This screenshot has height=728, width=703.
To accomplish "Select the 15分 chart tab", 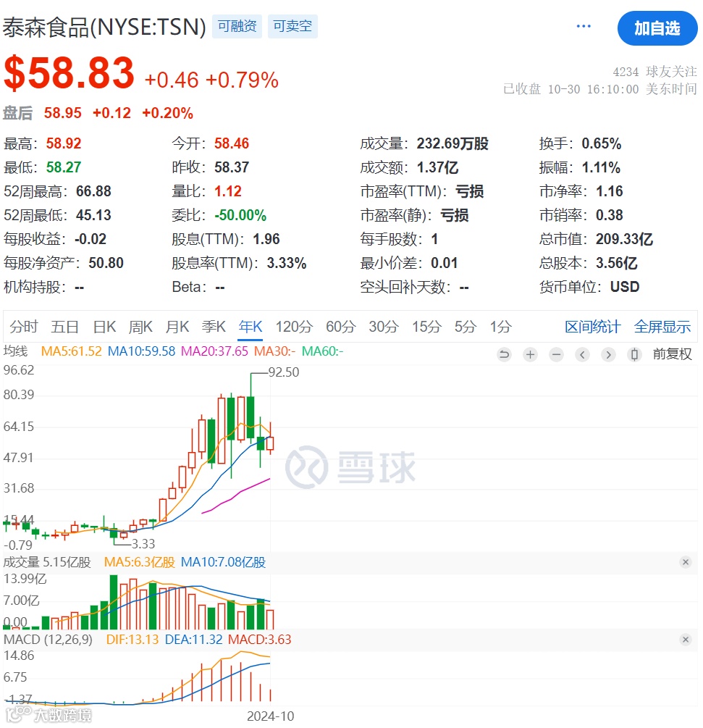I will click(x=427, y=327).
